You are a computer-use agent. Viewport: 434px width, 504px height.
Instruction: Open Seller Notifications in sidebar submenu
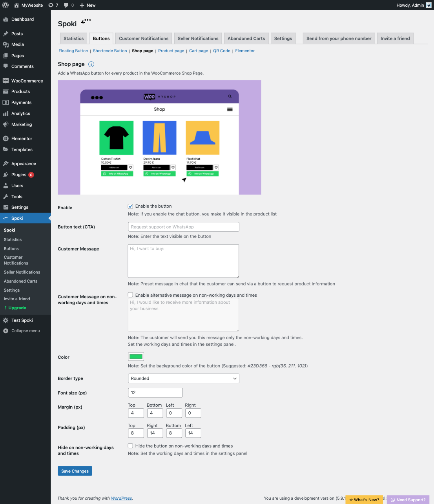tap(22, 272)
